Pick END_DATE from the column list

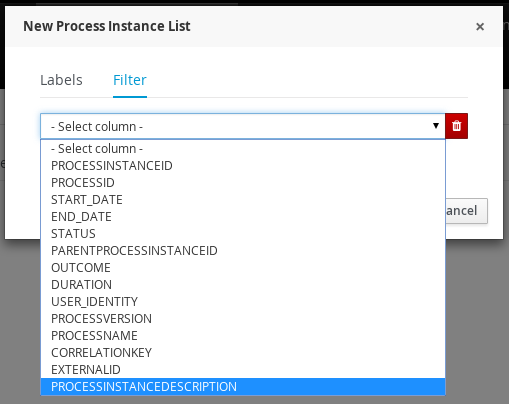pos(243,217)
